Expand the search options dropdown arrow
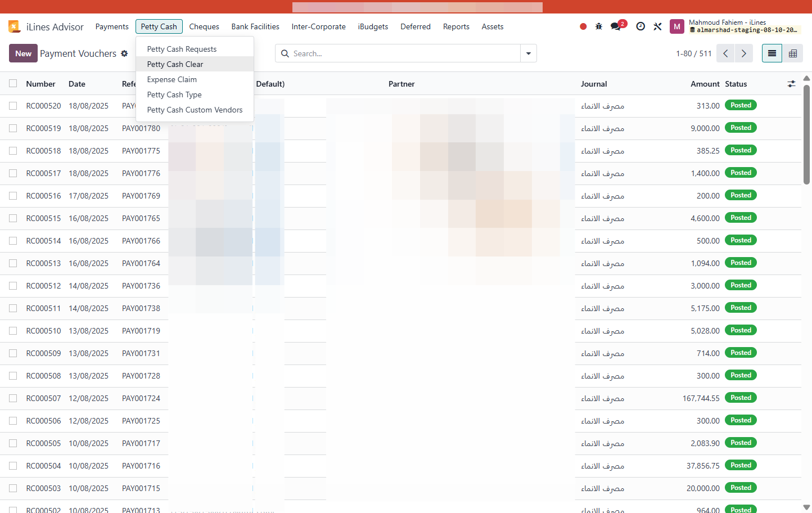 (529, 53)
